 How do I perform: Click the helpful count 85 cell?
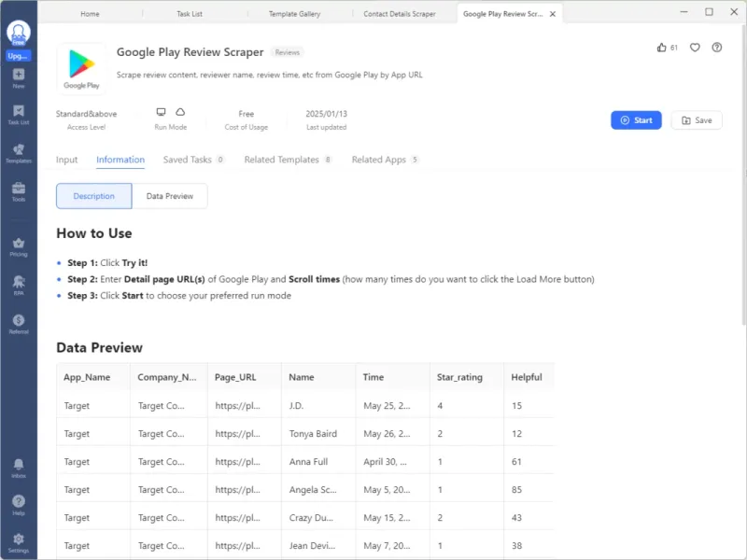[529, 489]
